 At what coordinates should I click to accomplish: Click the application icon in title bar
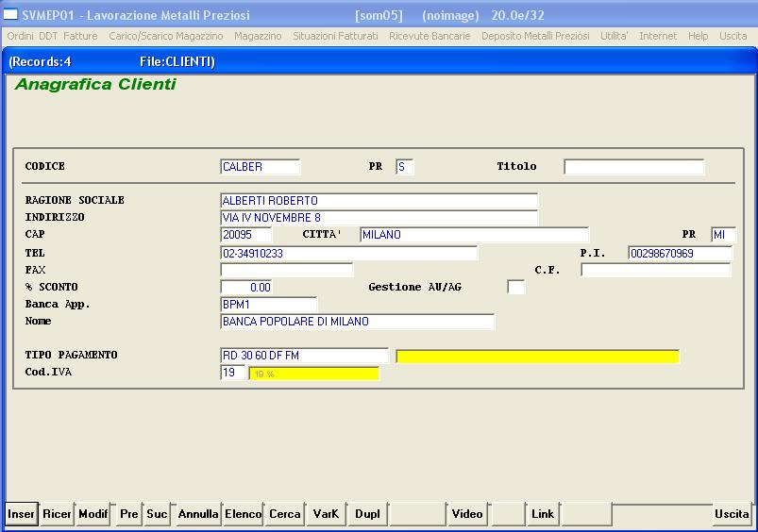click(x=11, y=15)
